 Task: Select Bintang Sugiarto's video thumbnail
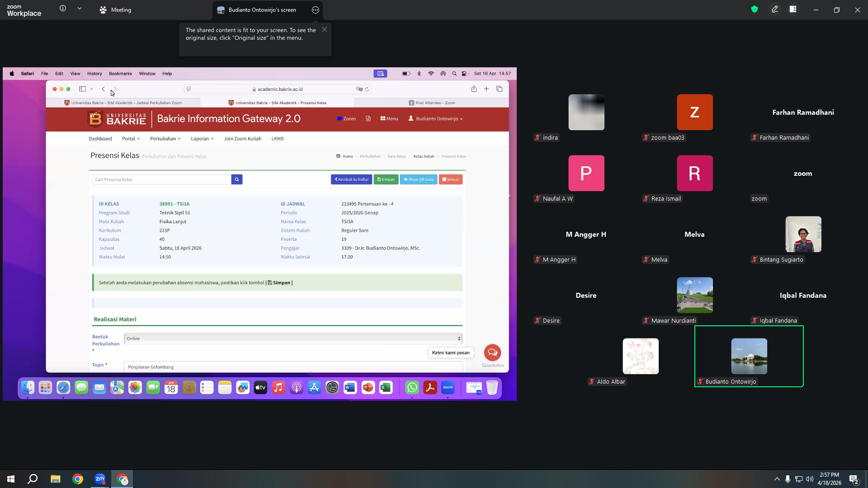pyautogui.click(x=803, y=234)
